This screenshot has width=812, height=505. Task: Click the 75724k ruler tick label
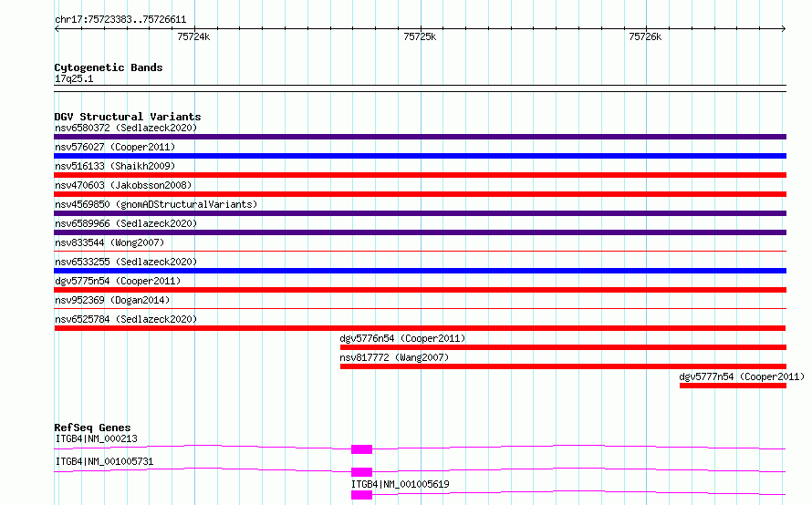click(x=193, y=36)
